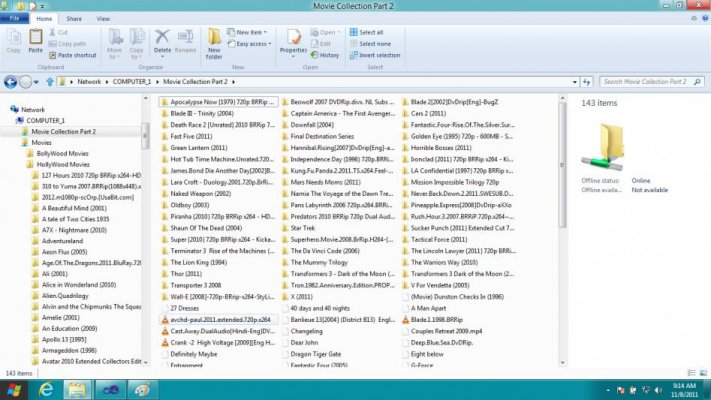This screenshot has height=400, width=711.
Task: Go up one folder level
Action: 49,82
